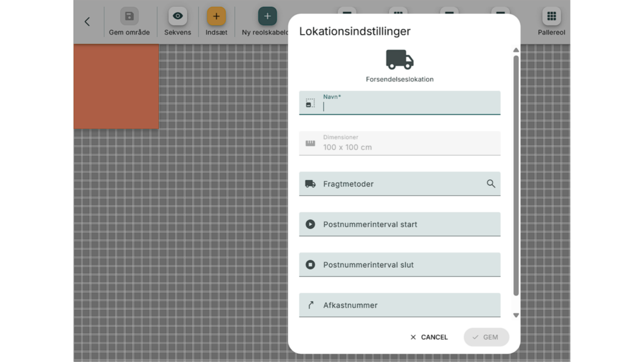644x362 pixels.
Task: Click the search magnifier in Fragtmetoder
Action: [x=491, y=184]
